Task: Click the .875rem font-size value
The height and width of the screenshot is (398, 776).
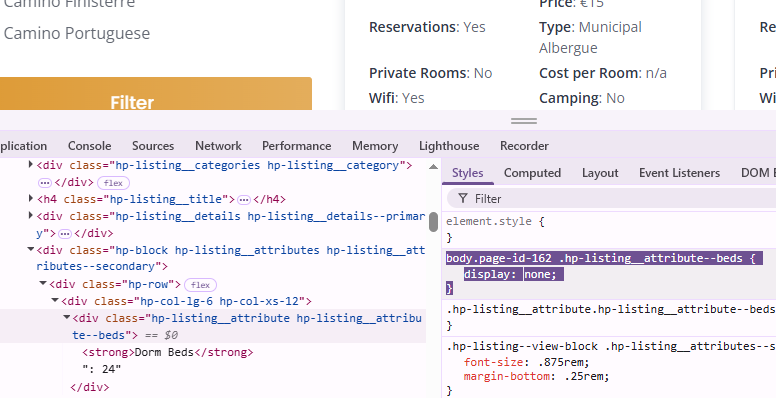Action: [x=560, y=362]
